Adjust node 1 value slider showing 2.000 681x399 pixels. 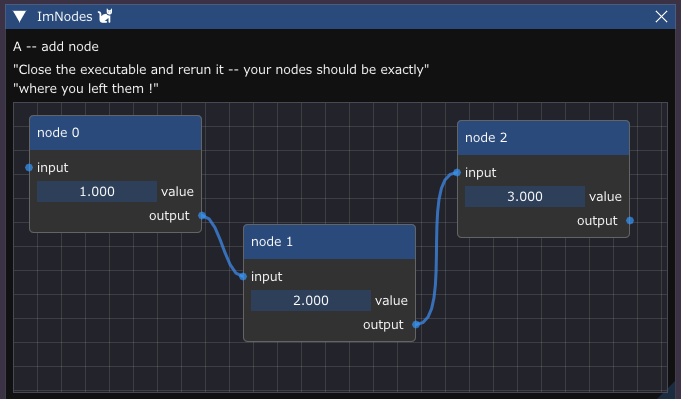(311, 300)
